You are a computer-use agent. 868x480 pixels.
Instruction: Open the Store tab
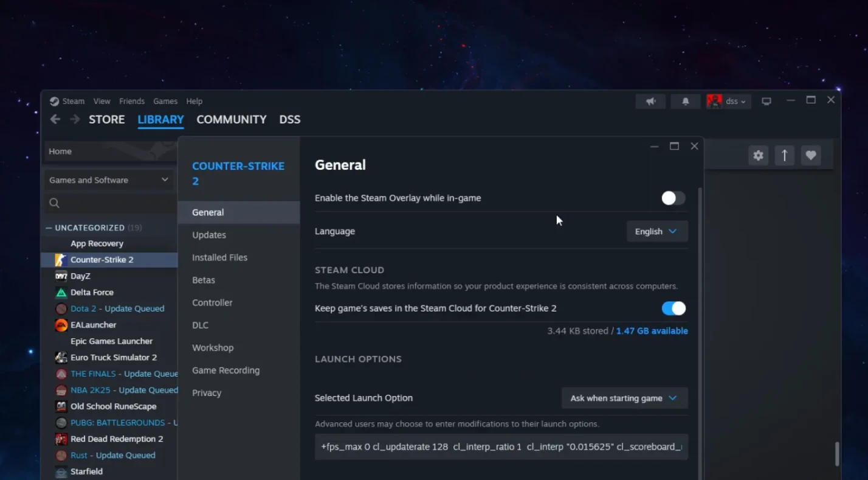[x=106, y=120]
